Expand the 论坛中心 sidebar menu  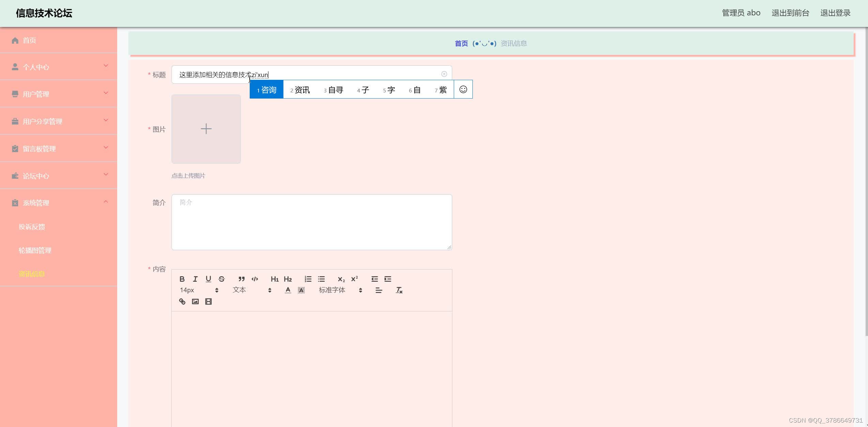[x=59, y=176]
